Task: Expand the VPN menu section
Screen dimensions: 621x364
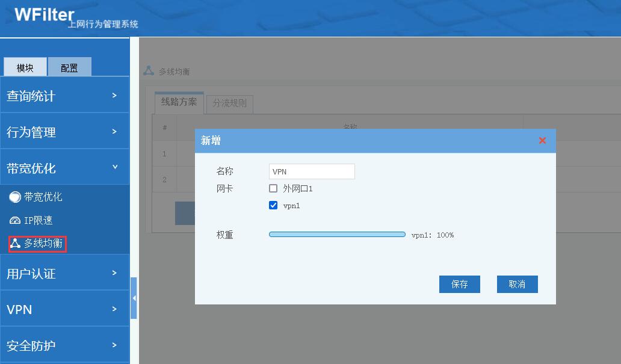Action: coord(64,309)
